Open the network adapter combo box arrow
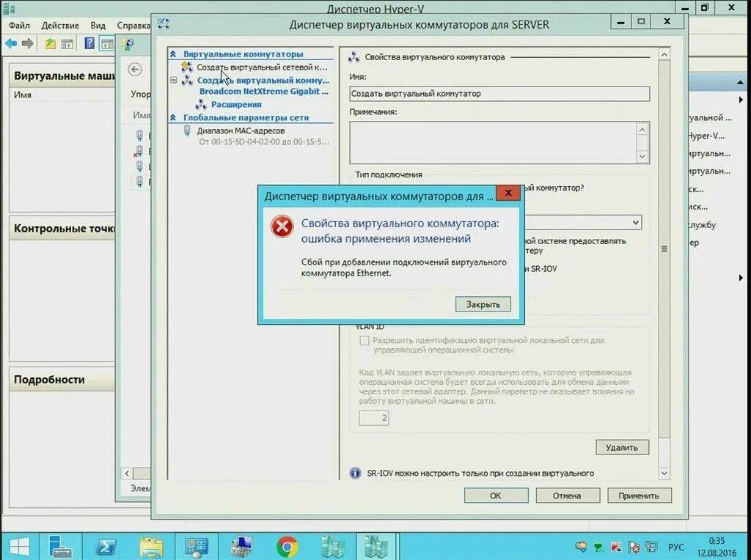751x560 pixels. coord(636,222)
